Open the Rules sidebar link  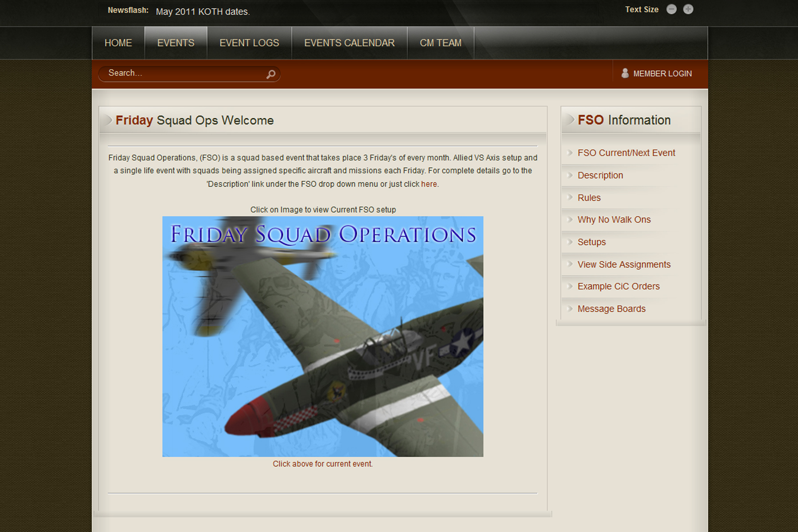589,198
